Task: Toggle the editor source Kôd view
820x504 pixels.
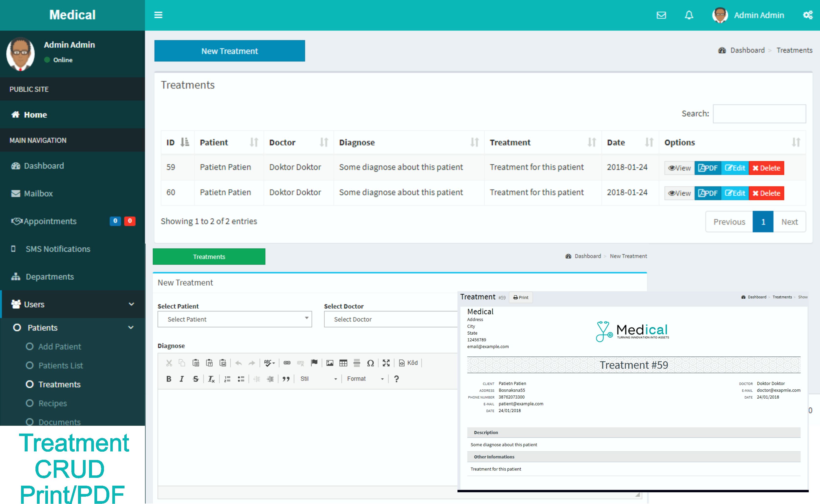Action: pos(408,363)
